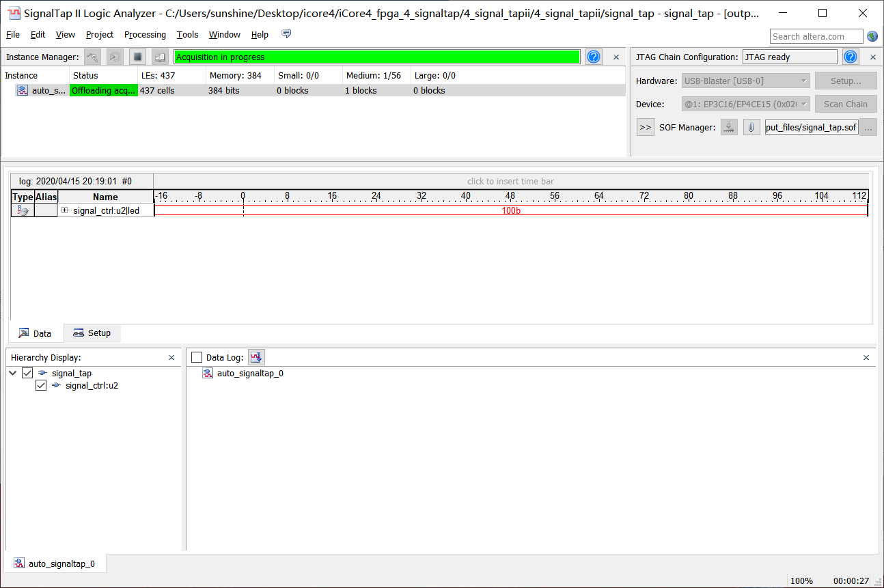Click the Stop Analysis button in Instance Manager
Viewport: 884px width, 588px height.
[137, 57]
